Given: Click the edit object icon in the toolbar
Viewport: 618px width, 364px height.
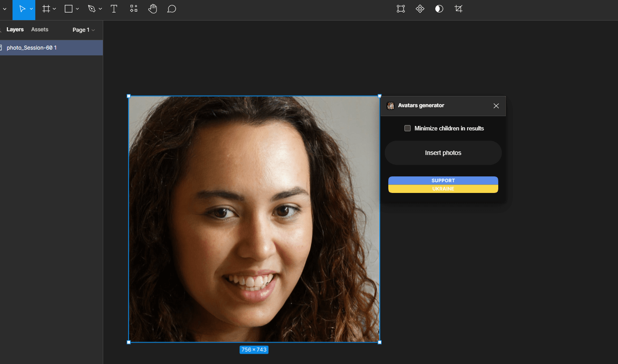Looking at the screenshot, I should pos(400,8).
